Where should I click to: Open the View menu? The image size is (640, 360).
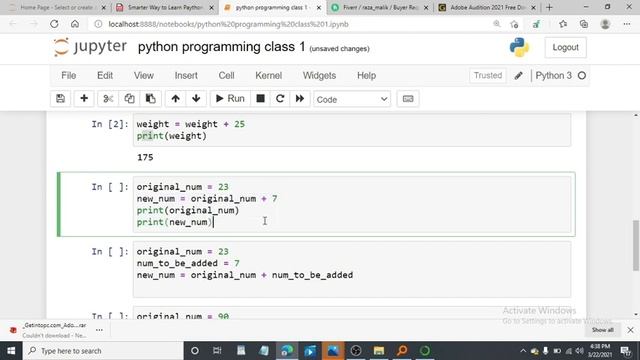point(144,76)
